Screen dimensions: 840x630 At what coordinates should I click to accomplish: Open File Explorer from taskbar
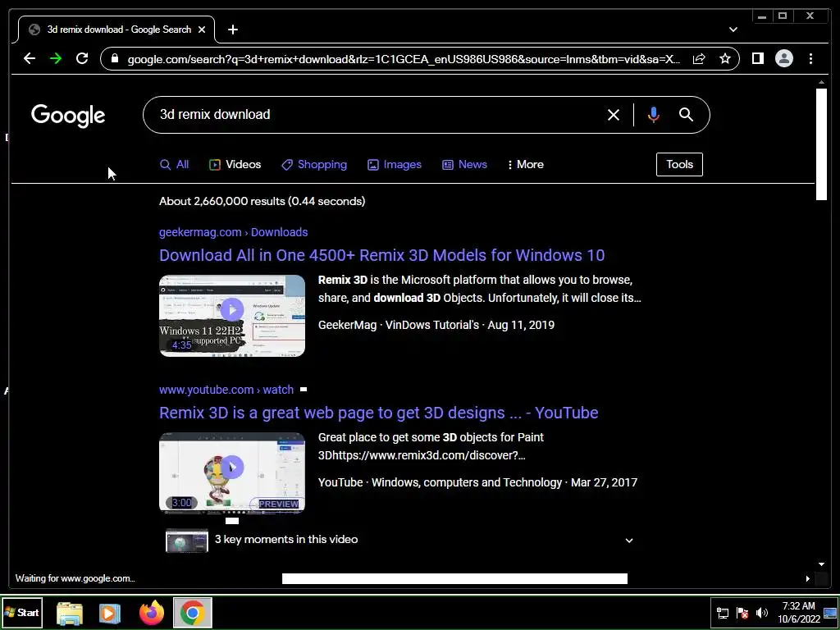(70, 614)
